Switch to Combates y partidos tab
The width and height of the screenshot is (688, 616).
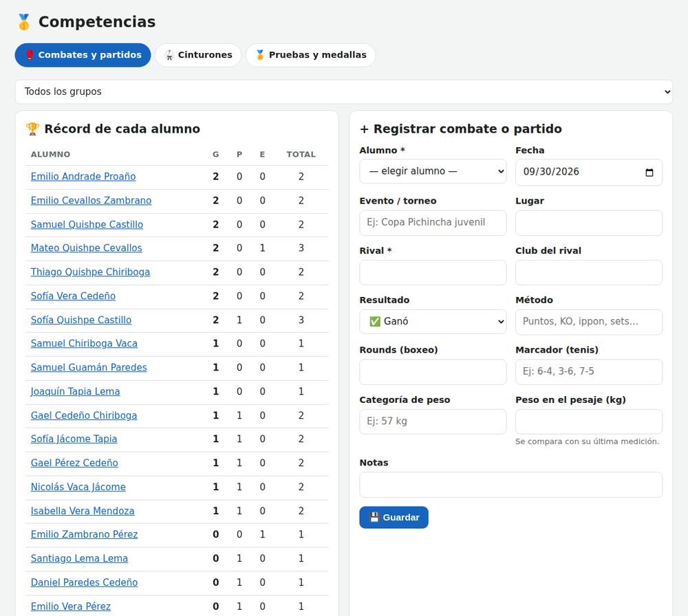[x=83, y=55]
